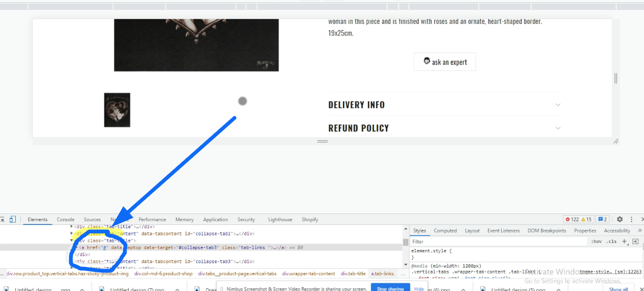This screenshot has height=291, width=644.
Task: Click the DELIVERY INFO heading
Action: [357, 105]
